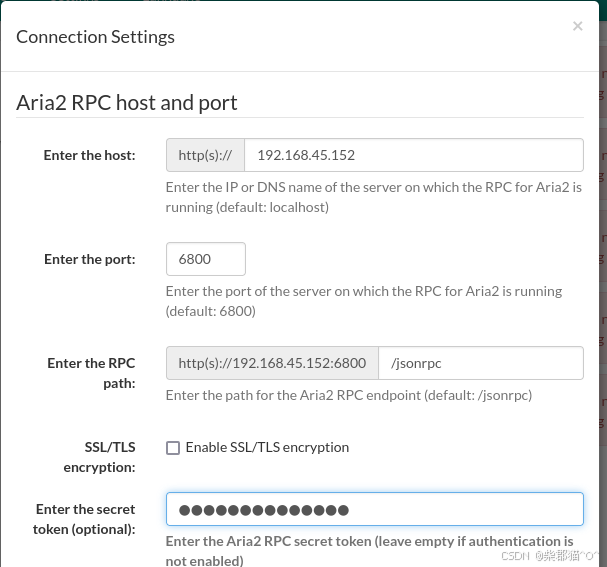Click the 'Aria2 RPC host and port' heading

pyautogui.click(x=127, y=103)
